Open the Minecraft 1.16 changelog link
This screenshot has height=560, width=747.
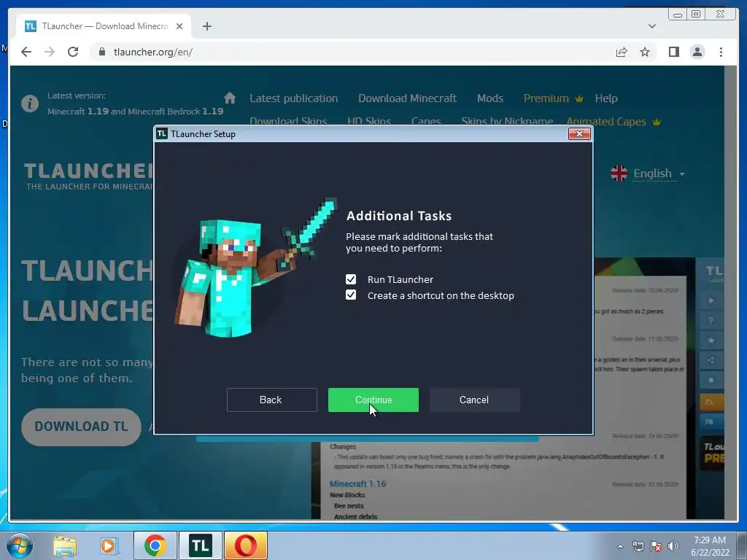[357, 484]
